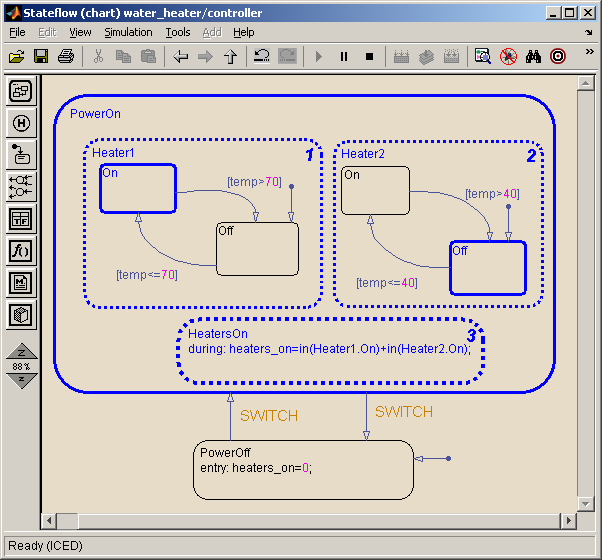Click the [temp>40] transition label
This screenshot has width=602, height=560.
(x=492, y=194)
